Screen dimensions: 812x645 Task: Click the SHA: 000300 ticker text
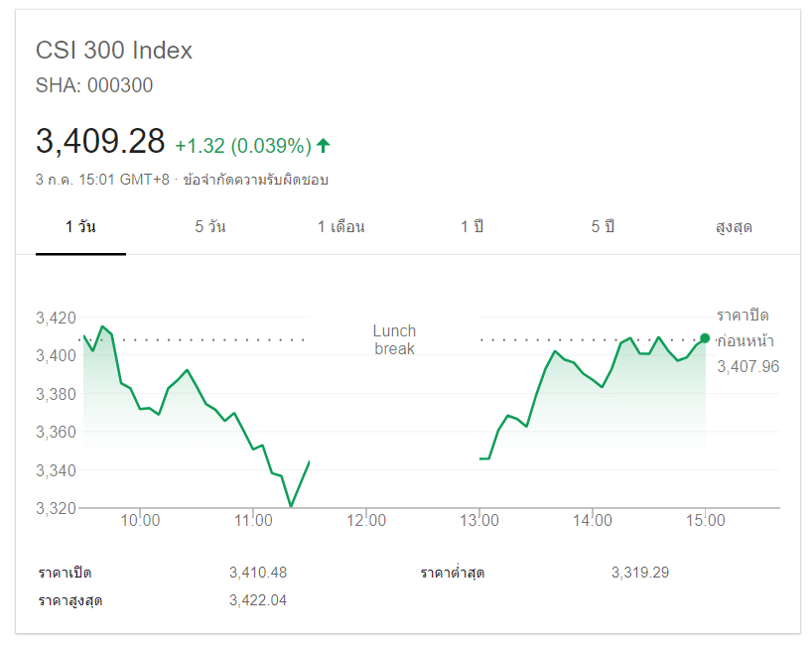coord(94,85)
